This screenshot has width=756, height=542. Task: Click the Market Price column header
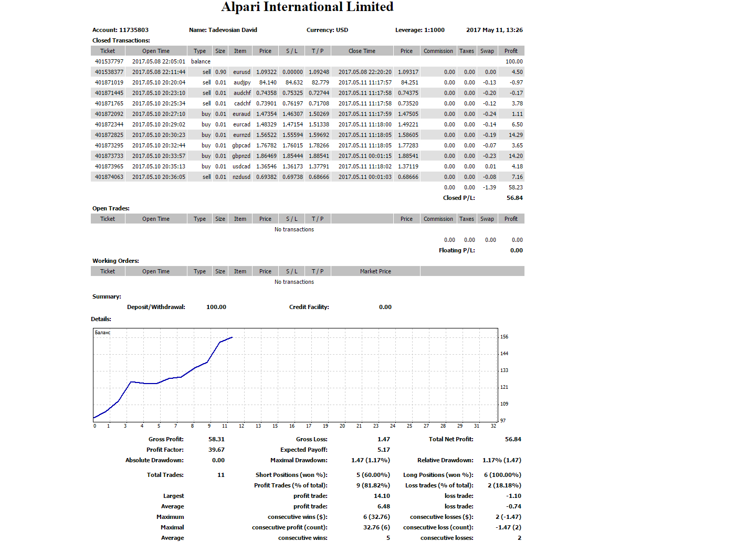click(375, 271)
